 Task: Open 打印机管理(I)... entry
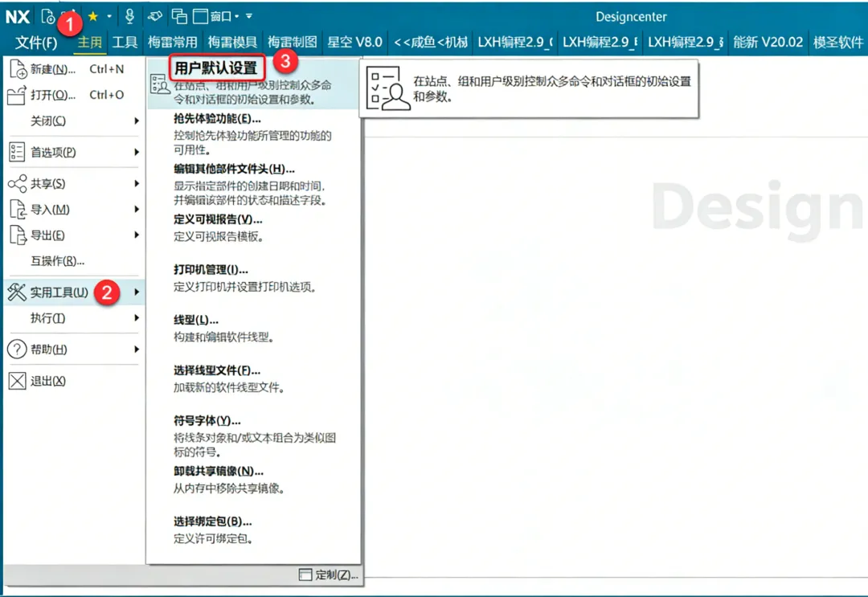pyautogui.click(x=211, y=270)
